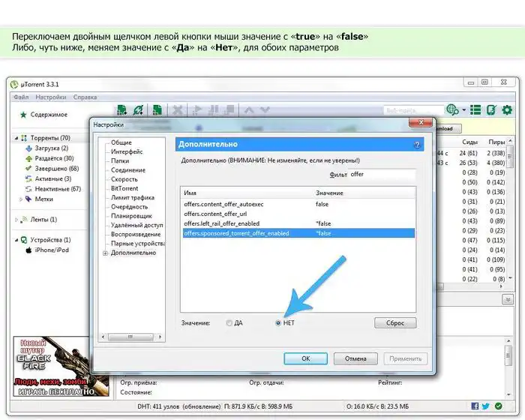Expand the Дополнительно tree node
Viewport: 525px width, 420px height.
[x=104, y=253]
